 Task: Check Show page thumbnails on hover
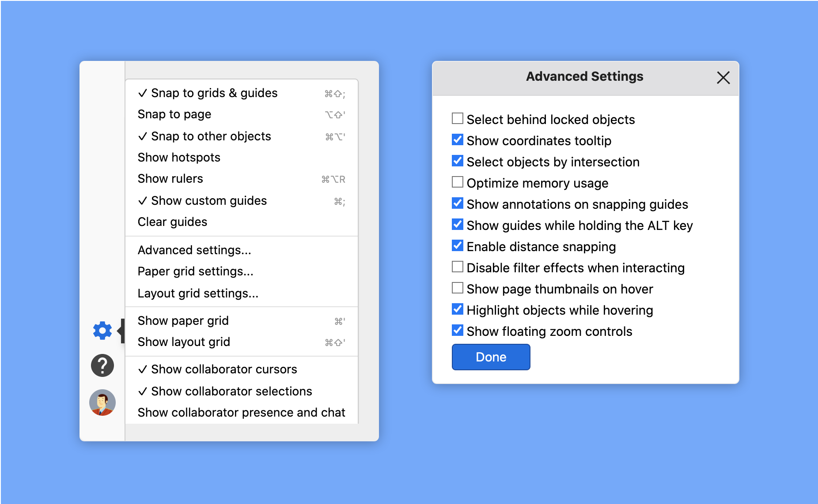click(458, 288)
